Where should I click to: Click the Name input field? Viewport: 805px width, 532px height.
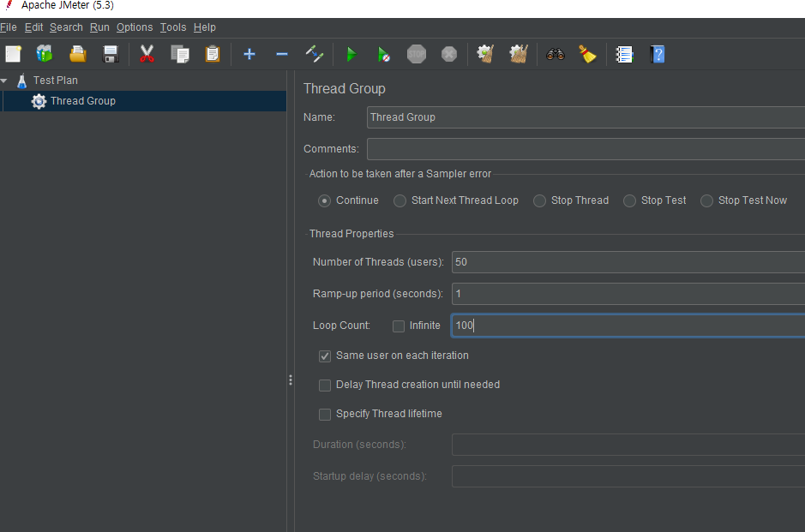coord(586,117)
